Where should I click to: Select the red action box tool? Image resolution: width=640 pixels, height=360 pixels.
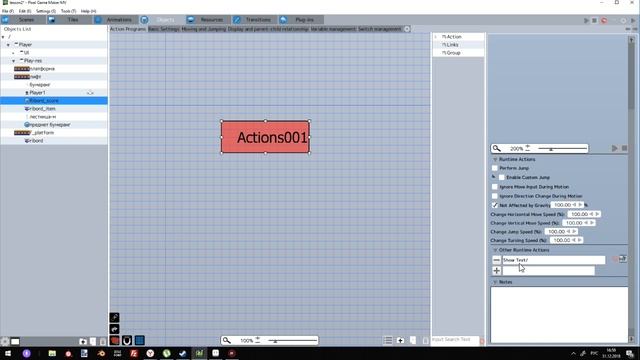[x=115, y=340]
